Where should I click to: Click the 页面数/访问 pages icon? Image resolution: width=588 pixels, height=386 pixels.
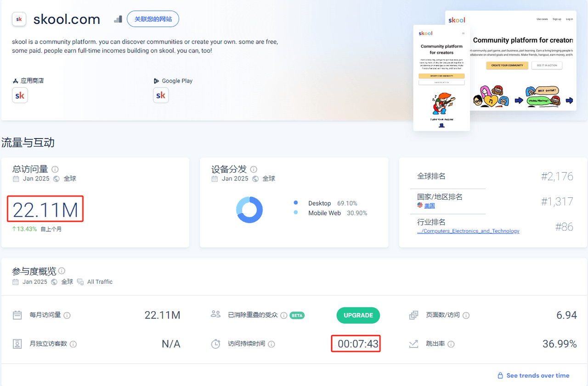coord(413,315)
